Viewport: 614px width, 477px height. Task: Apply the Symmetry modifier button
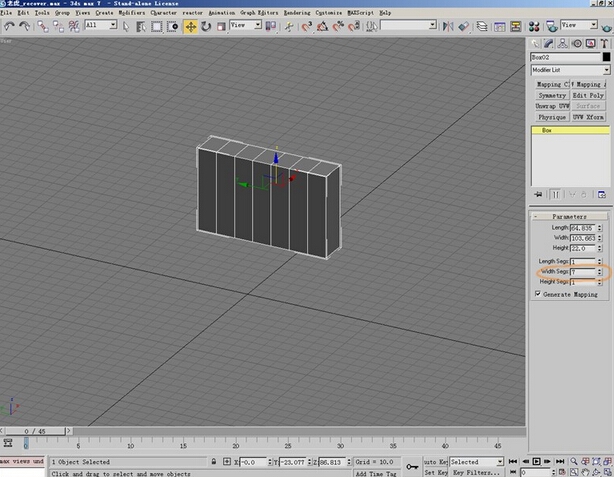pyautogui.click(x=552, y=95)
